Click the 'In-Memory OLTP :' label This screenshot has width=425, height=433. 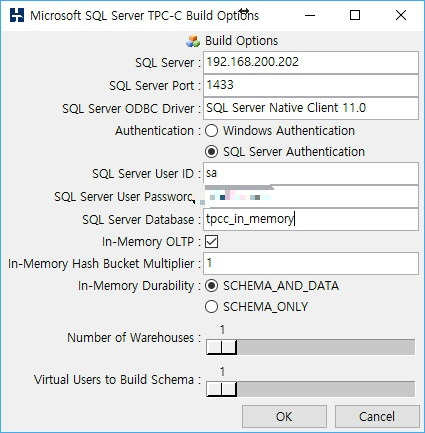(x=151, y=242)
